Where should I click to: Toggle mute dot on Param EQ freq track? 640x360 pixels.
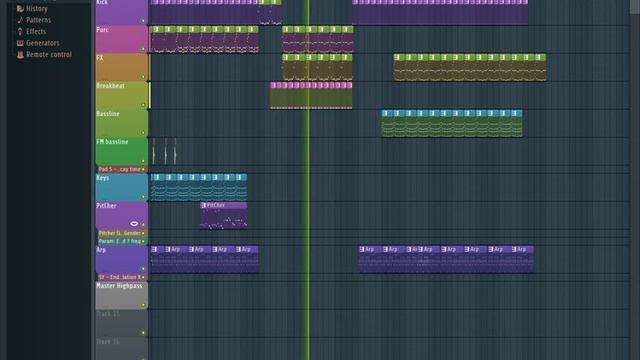143,241
